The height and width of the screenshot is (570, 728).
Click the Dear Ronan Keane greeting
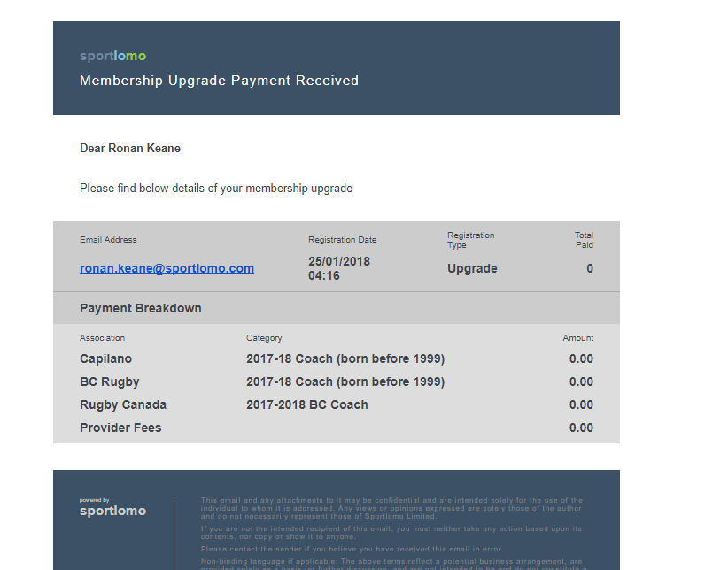(130, 148)
